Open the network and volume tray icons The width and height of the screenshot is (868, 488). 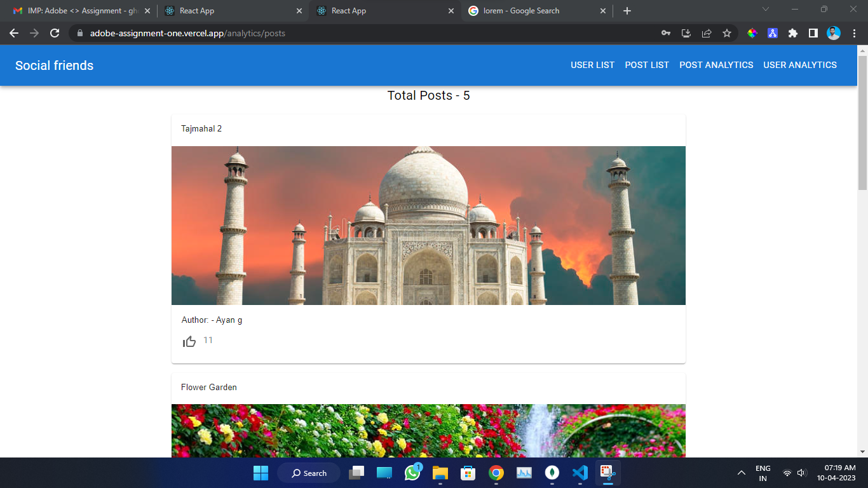(x=794, y=473)
